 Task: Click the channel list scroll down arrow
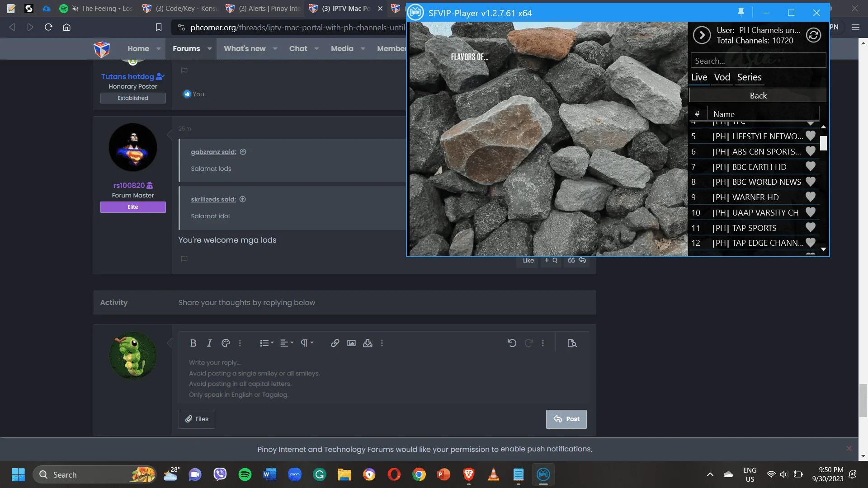coord(824,249)
